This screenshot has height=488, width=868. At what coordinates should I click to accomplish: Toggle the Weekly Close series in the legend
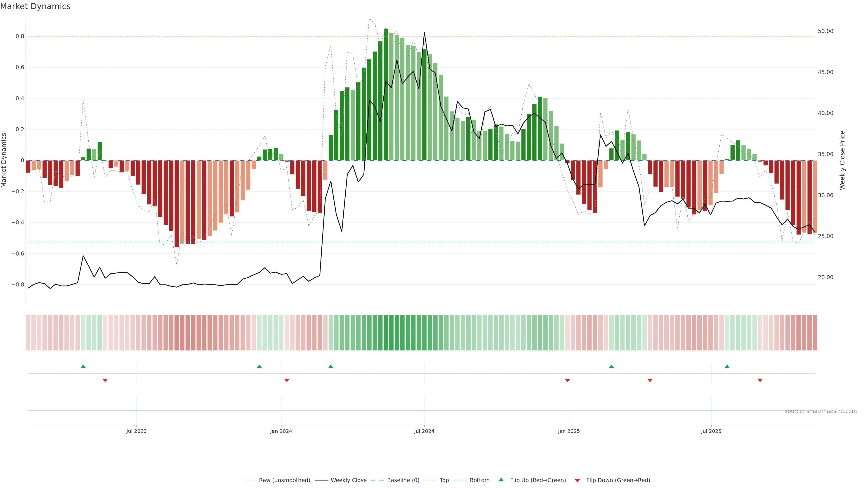point(348,480)
